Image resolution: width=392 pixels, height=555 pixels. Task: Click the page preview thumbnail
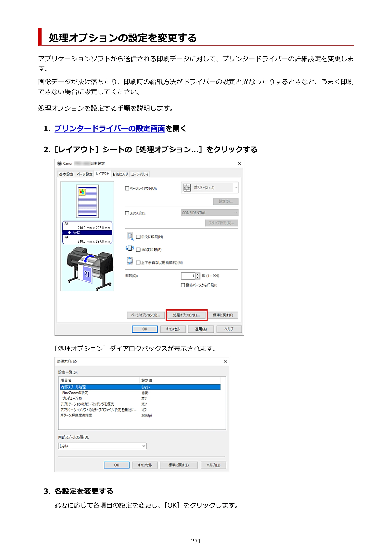(87, 201)
